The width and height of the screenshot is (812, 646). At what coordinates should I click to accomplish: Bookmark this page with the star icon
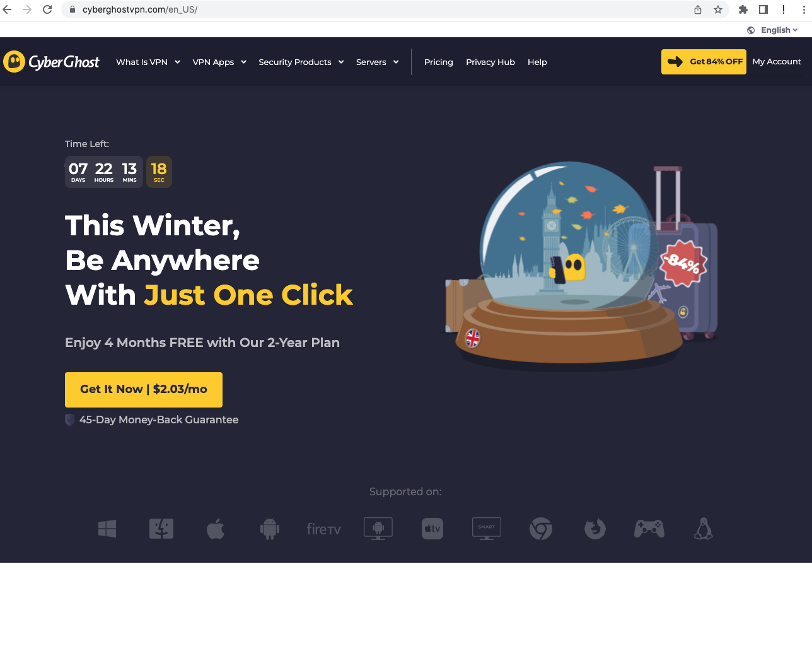718,9
